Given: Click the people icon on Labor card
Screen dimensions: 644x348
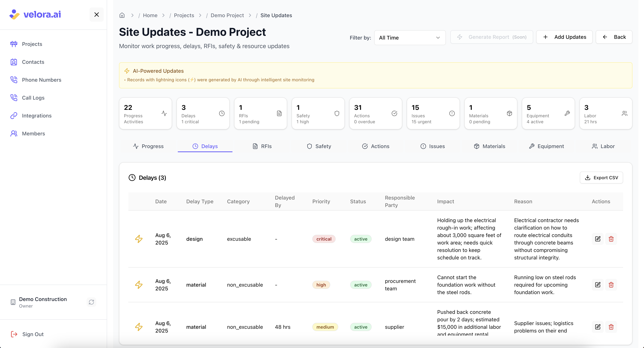Looking at the screenshot, I should pos(625,114).
